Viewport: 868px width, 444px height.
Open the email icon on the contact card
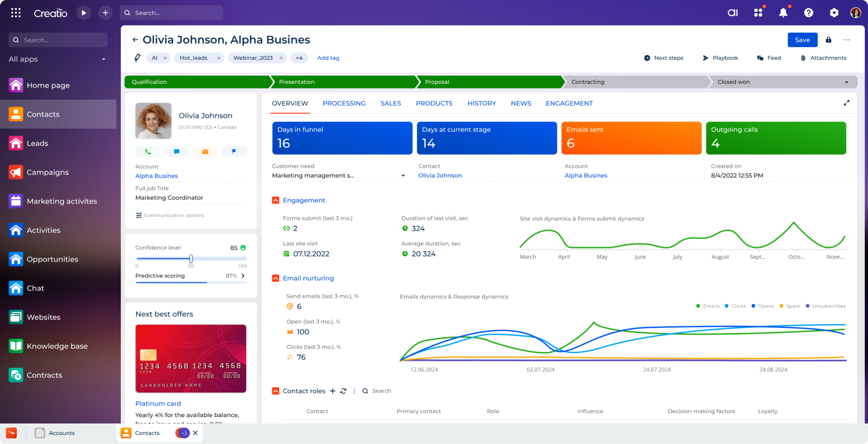pos(205,151)
